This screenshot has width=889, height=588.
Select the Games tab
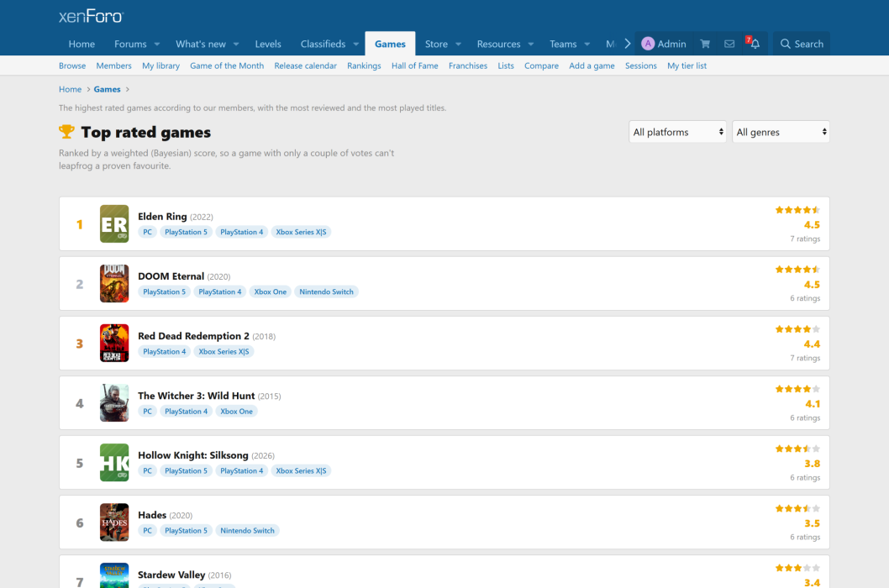tap(390, 44)
